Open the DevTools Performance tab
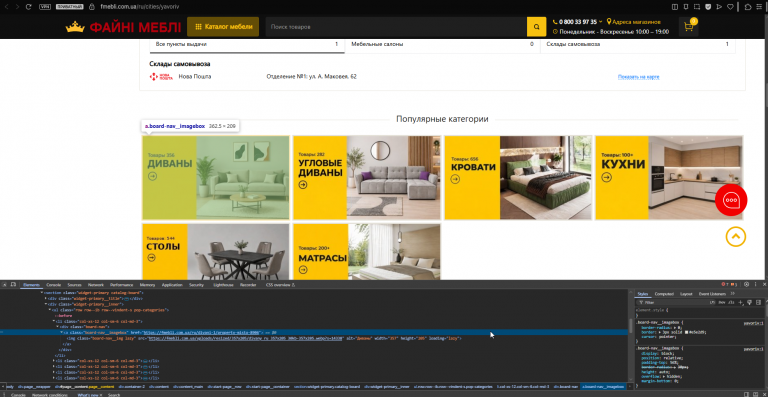 (x=121, y=284)
